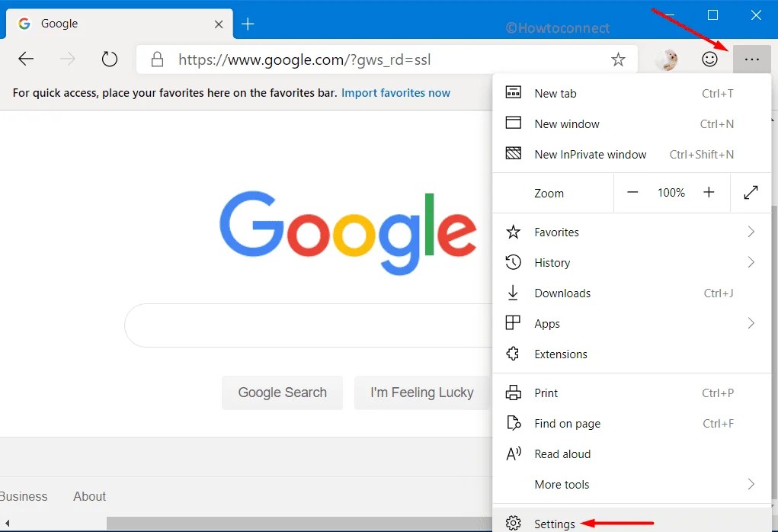
Task: Click the Print icon in the menu
Action: [512, 393]
